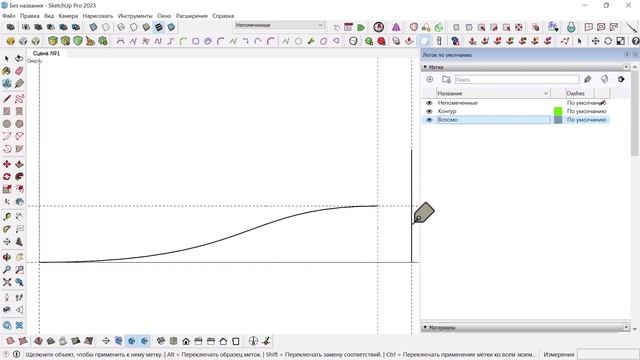The width and height of the screenshot is (640, 360).
Task: Switch to the Сцена №1 tab
Action: (x=47, y=53)
